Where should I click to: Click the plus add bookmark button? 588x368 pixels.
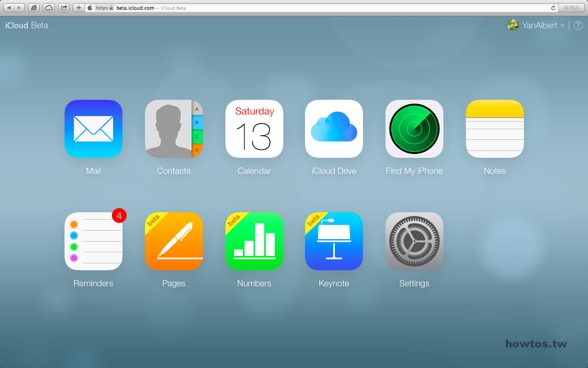pos(78,8)
